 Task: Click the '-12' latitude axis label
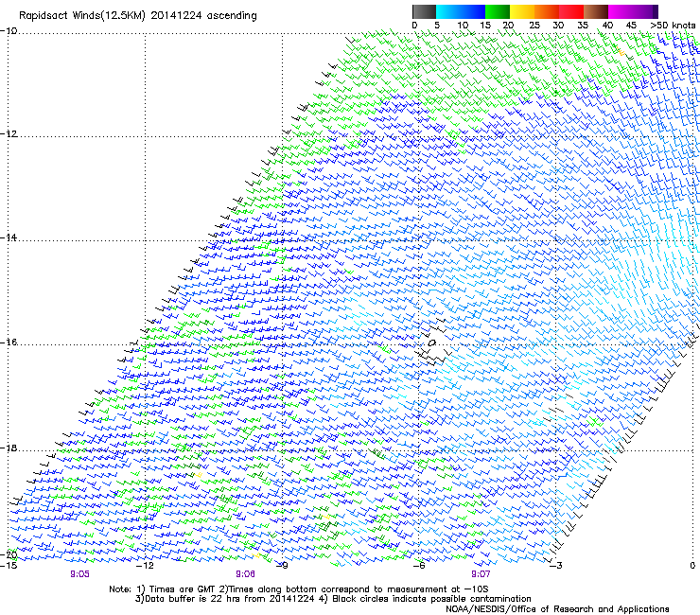click(9, 134)
